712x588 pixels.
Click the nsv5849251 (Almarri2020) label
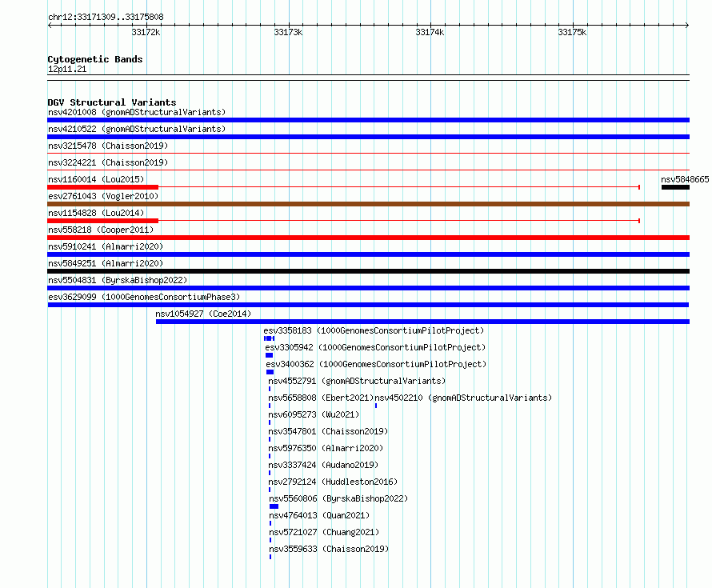click(x=106, y=263)
